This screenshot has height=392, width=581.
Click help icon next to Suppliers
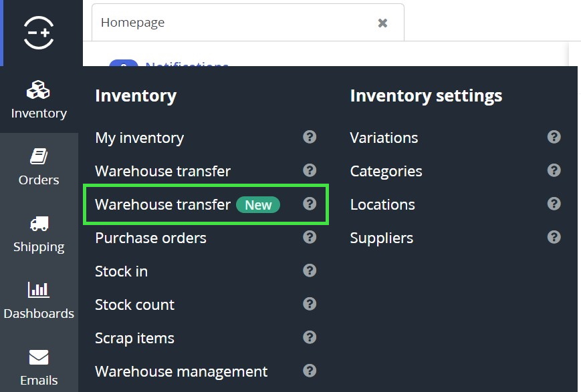point(554,237)
